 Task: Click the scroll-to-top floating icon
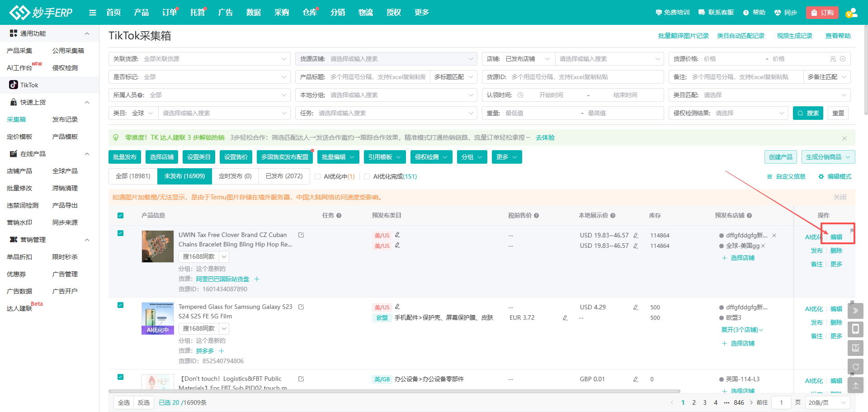pos(855,385)
